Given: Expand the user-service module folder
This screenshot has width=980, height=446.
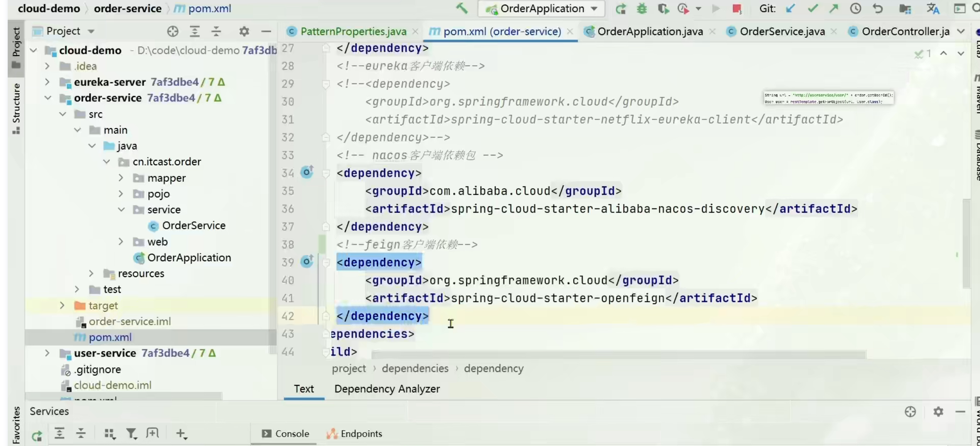Looking at the screenshot, I should tap(47, 353).
